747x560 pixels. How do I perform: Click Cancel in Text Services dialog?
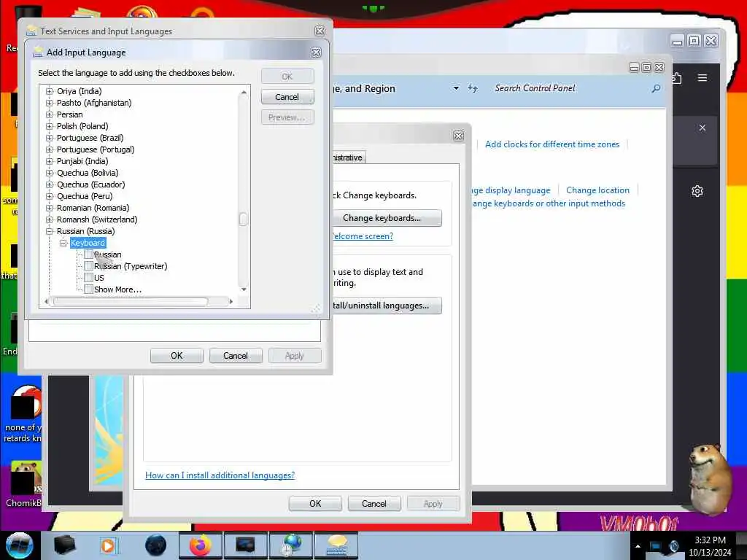(236, 356)
